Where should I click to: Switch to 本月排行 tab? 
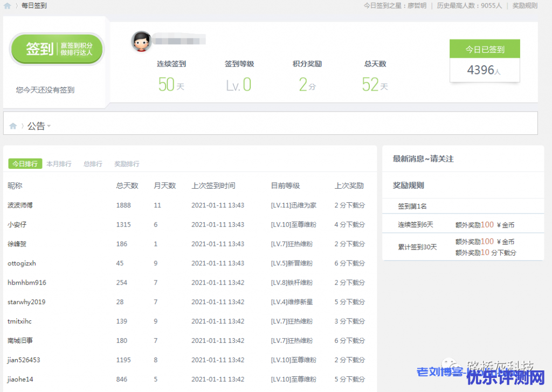59,164
